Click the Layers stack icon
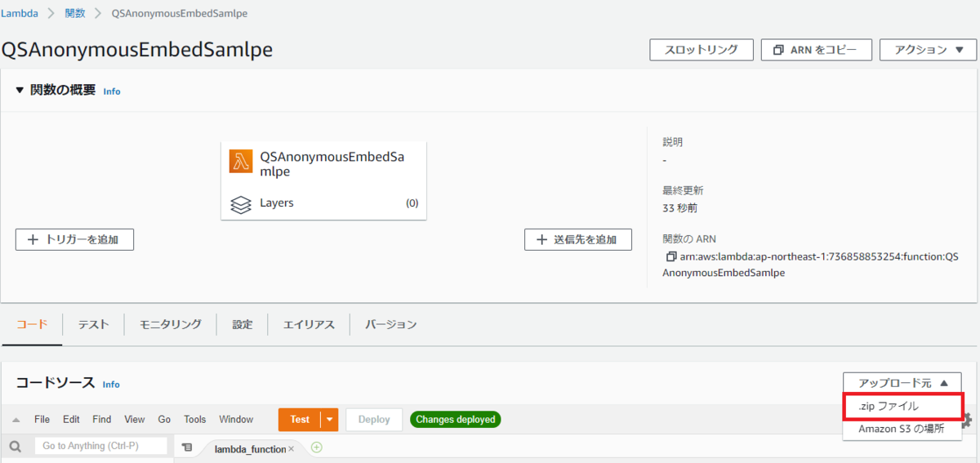The width and height of the screenshot is (980, 463). 241,203
